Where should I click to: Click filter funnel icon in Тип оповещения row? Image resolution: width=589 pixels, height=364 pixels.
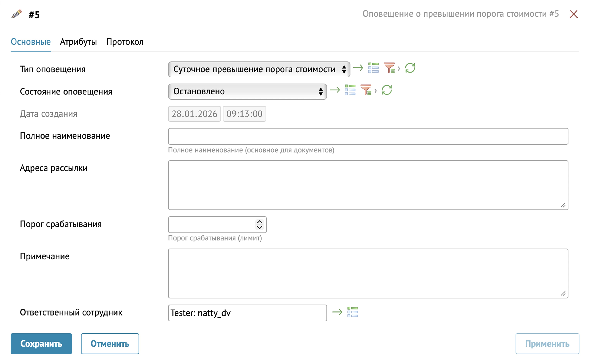389,68
